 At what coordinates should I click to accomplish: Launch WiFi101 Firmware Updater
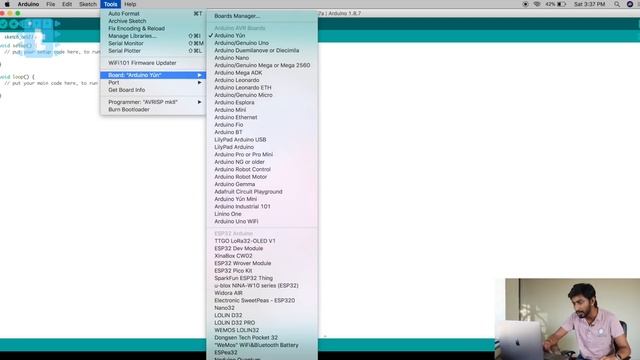[153, 63]
